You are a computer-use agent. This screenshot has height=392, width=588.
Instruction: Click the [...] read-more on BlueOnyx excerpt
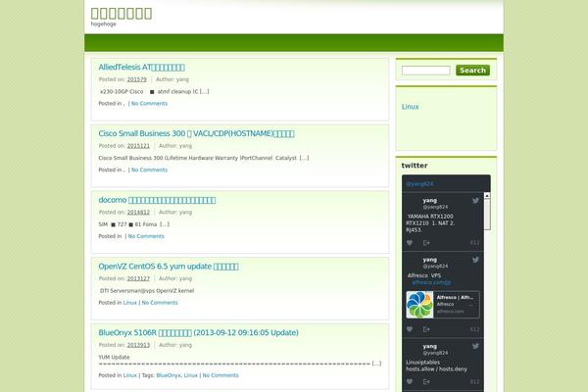point(376,364)
